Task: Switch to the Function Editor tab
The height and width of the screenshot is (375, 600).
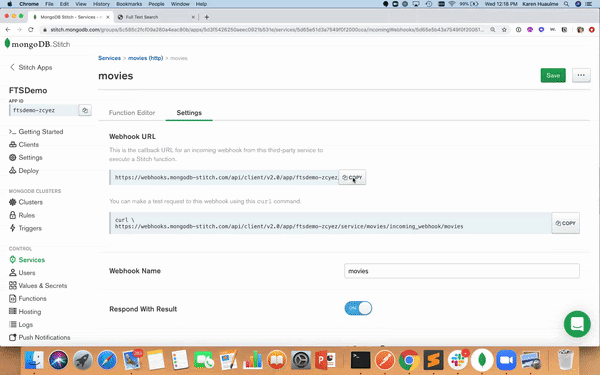Action: coord(132,113)
